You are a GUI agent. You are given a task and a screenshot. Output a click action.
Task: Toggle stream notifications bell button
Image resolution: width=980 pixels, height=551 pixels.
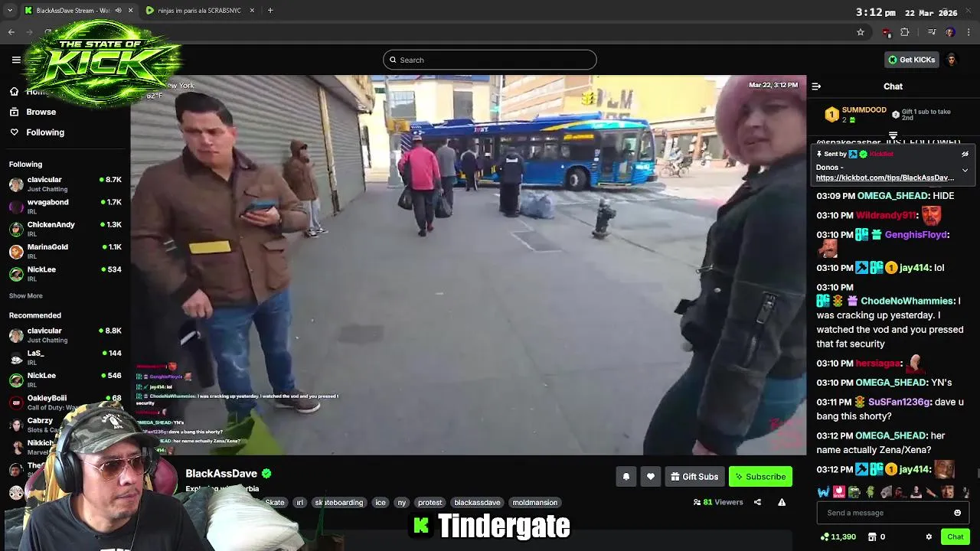(x=626, y=477)
